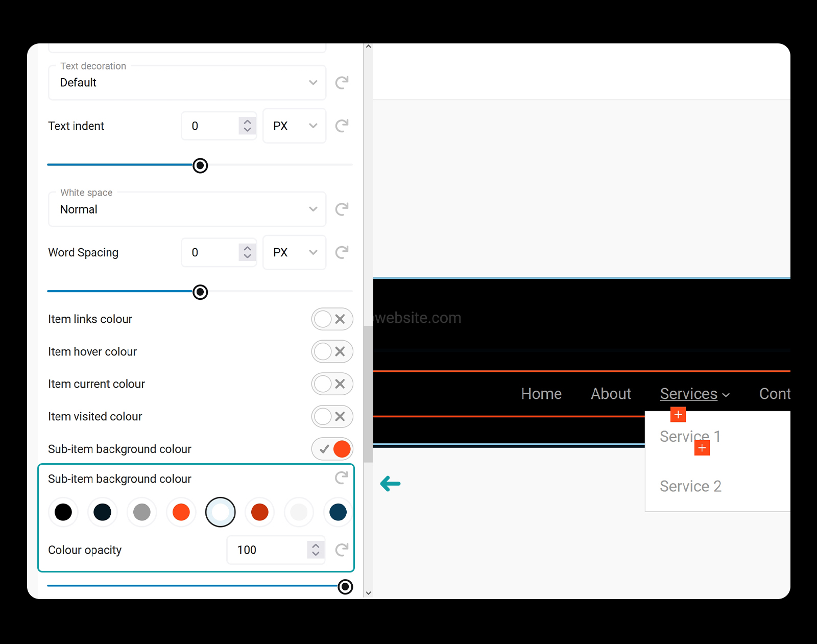Click the Word Spacing slider handle

(x=200, y=292)
